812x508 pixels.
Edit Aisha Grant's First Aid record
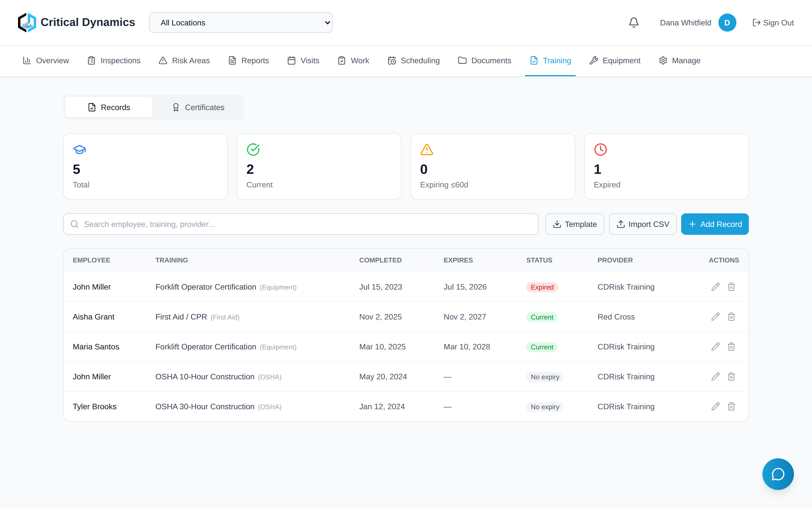[x=715, y=316]
